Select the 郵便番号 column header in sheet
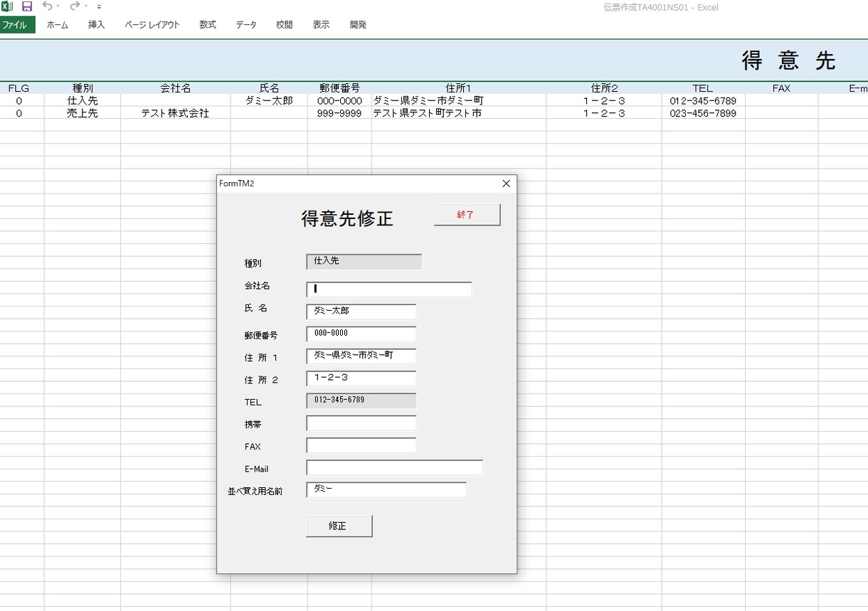The image size is (868, 611). [x=339, y=88]
